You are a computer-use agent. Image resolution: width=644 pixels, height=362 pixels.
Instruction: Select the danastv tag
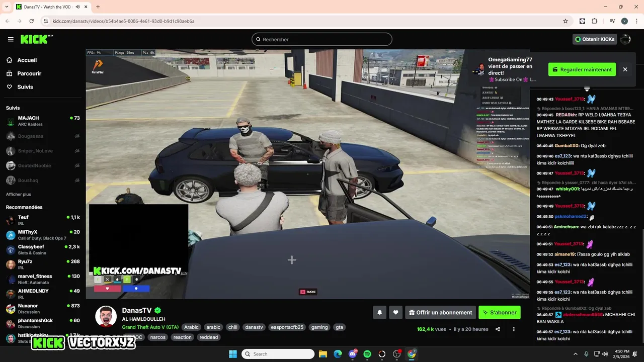pos(254,327)
